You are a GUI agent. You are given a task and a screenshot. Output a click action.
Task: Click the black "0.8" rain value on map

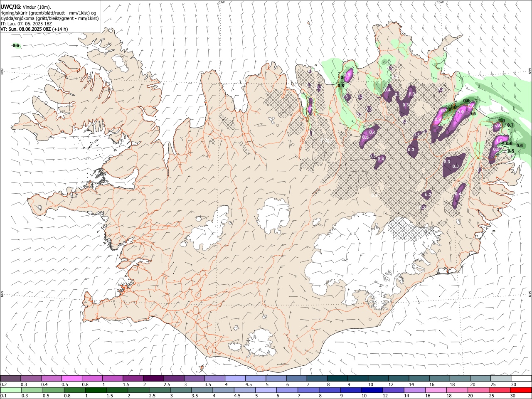pos(341,86)
